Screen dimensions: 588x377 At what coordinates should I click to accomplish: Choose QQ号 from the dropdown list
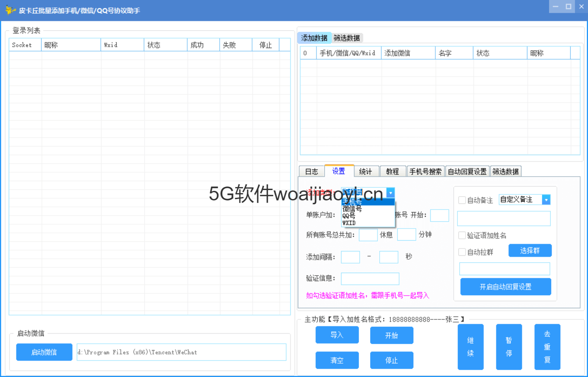click(368, 216)
